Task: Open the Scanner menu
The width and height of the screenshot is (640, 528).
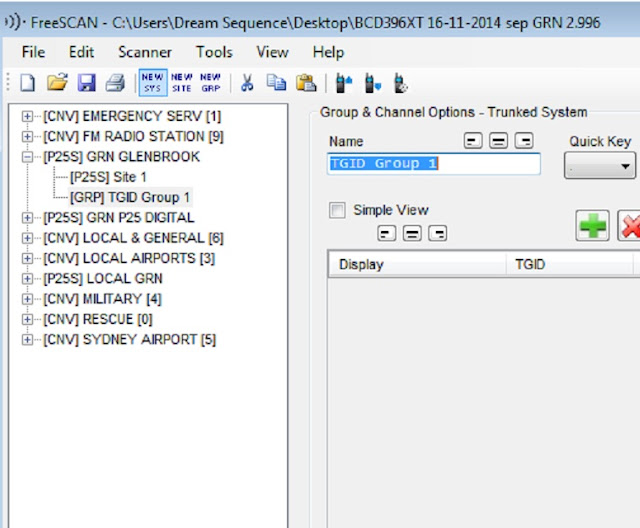Action: point(145,52)
